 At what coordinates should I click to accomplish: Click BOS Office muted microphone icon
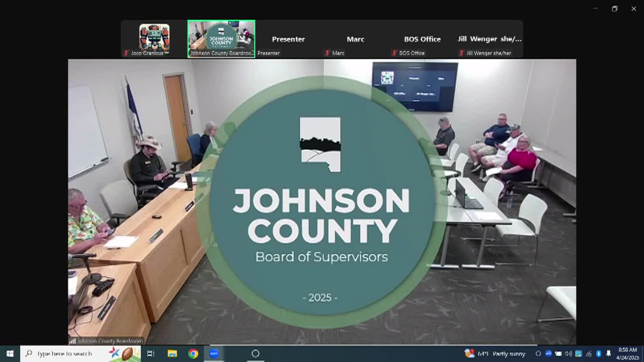(394, 53)
